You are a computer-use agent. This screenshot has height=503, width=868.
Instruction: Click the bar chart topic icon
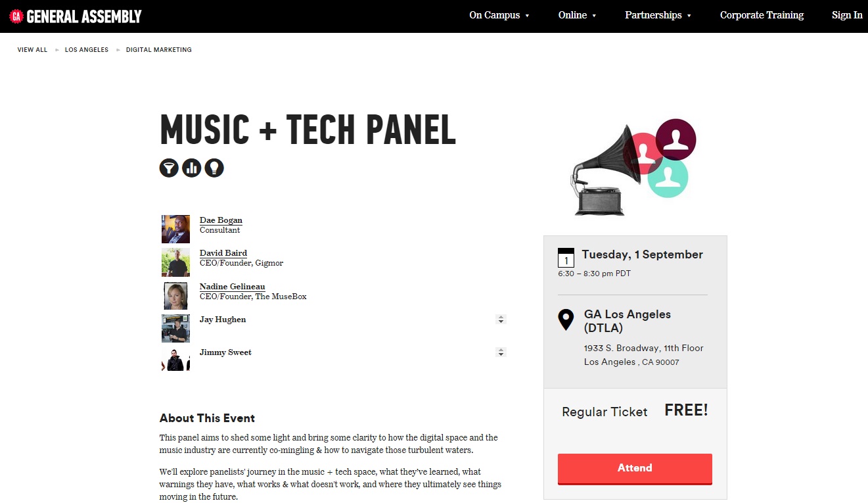click(x=192, y=168)
